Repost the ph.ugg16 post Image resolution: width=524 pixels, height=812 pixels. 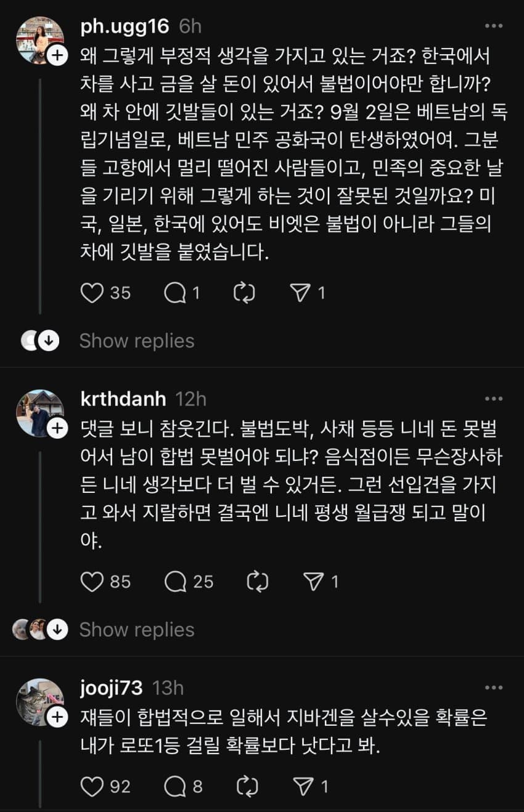[x=245, y=293]
